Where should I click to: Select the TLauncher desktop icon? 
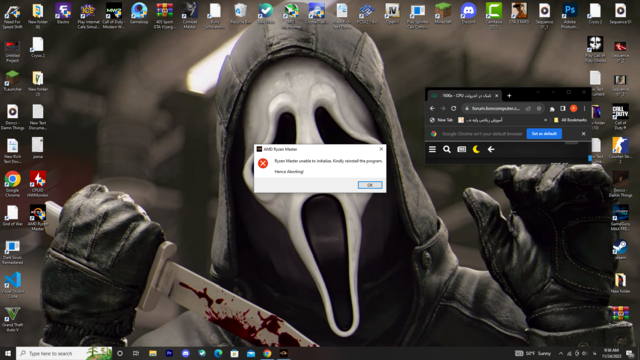click(x=12, y=80)
